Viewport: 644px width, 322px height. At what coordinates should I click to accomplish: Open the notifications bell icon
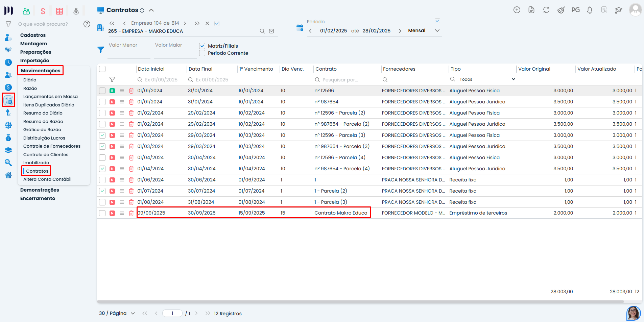coord(590,10)
